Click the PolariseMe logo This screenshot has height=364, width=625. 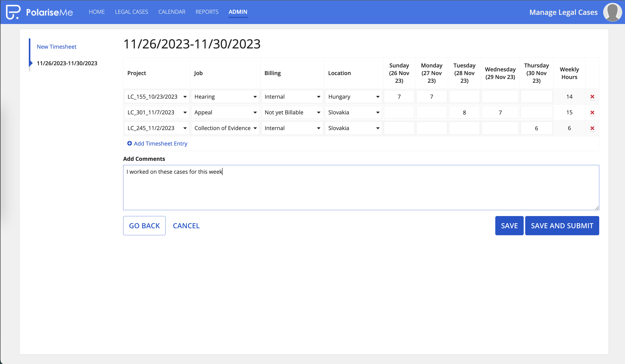[x=39, y=12]
